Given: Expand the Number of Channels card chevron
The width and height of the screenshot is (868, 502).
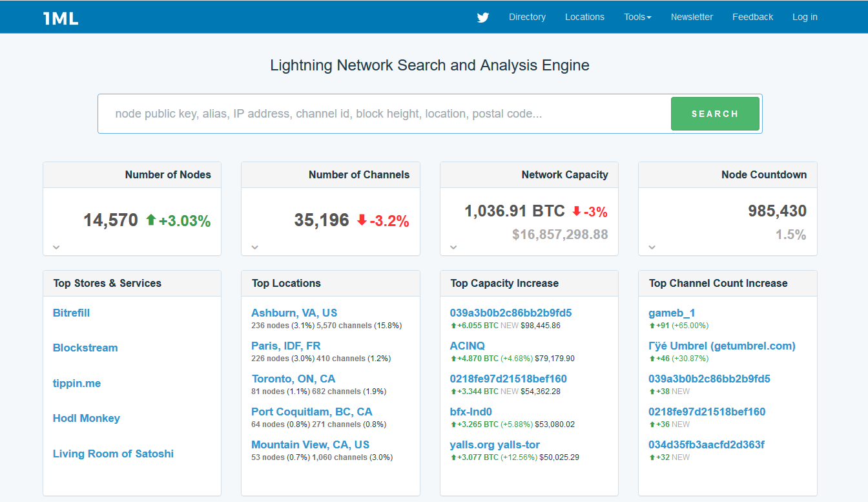Looking at the screenshot, I should [x=255, y=247].
